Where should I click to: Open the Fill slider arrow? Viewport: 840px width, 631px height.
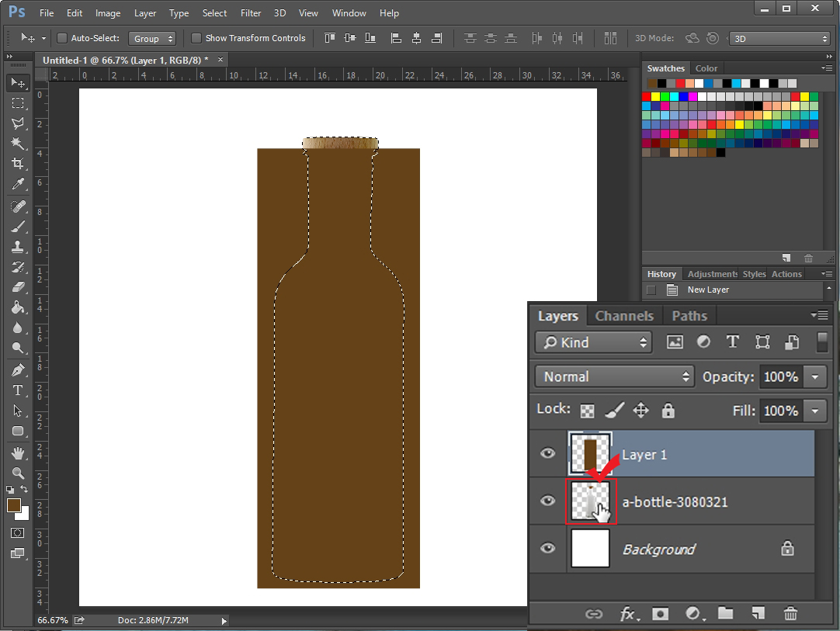pyautogui.click(x=815, y=411)
